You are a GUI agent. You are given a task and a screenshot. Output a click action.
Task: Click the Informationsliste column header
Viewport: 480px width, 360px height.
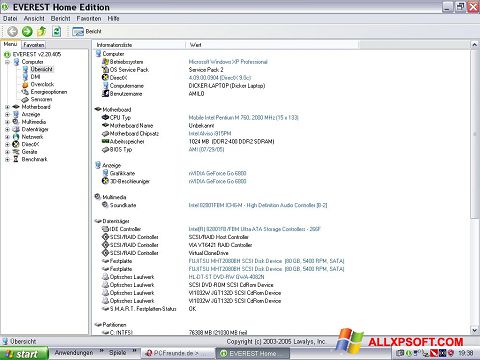[138, 45]
